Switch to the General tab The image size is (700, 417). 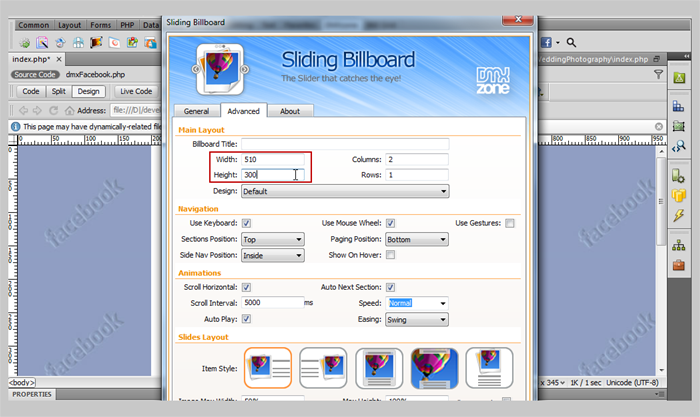196,111
